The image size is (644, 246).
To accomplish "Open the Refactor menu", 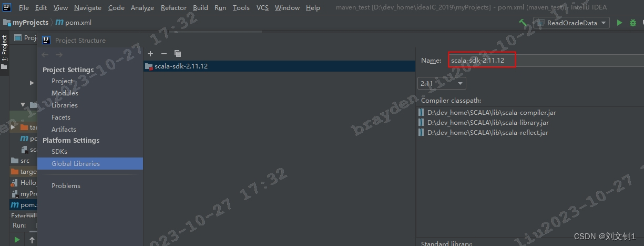I will pos(173,8).
